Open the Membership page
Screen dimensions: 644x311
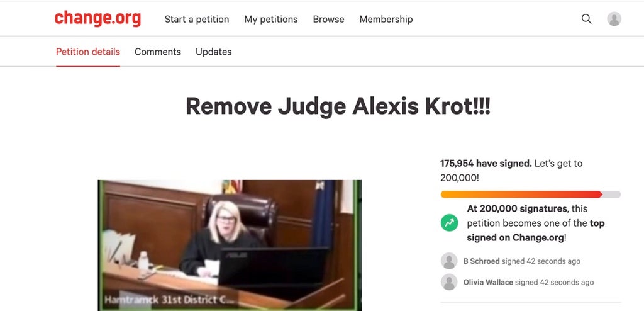pyautogui.click(x=386, y=20)
